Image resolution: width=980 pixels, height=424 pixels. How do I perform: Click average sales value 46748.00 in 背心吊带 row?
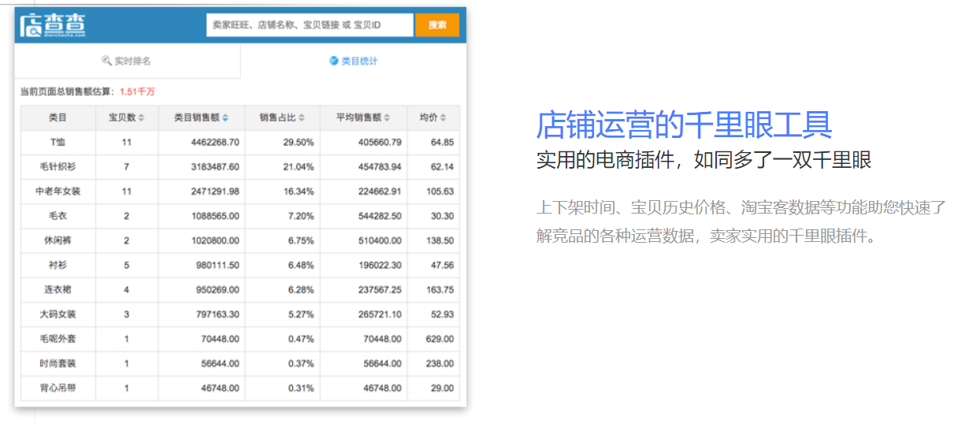pyautogui.click(x=382, y=389)
